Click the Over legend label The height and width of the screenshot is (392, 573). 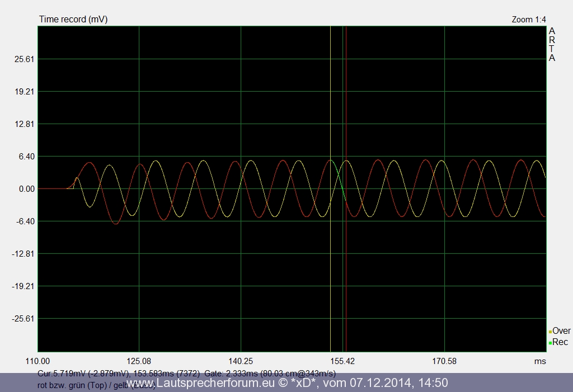click(561, 331)
